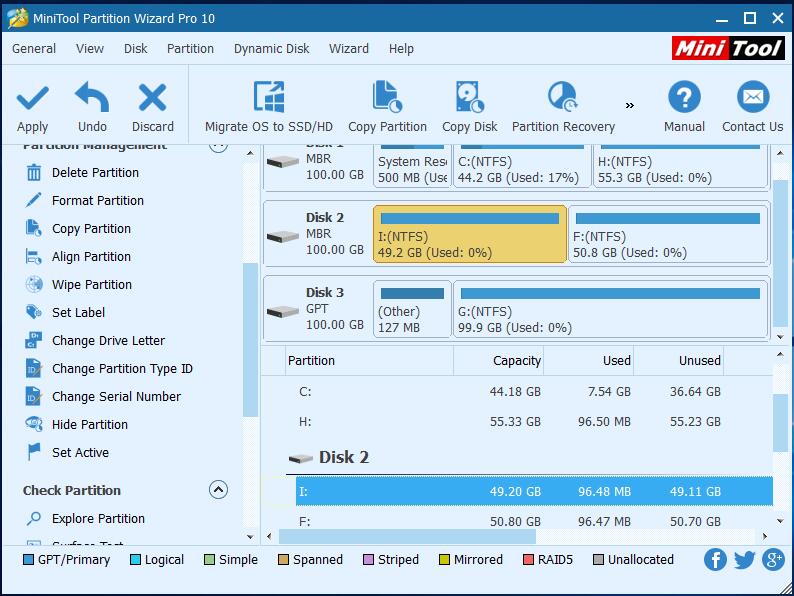
Task: Open the View menu
Action: pyautogui.click(x=90, y=49)
